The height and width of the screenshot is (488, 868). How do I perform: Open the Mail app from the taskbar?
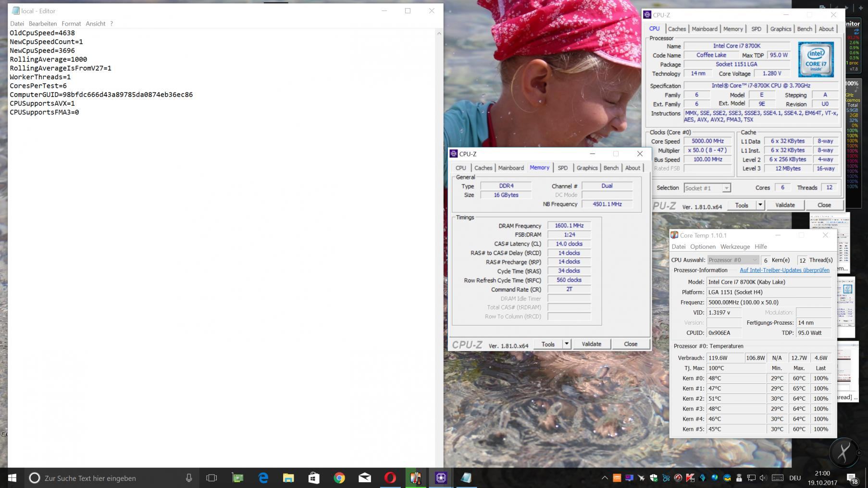pyautogui.click(x=365, y=478)
